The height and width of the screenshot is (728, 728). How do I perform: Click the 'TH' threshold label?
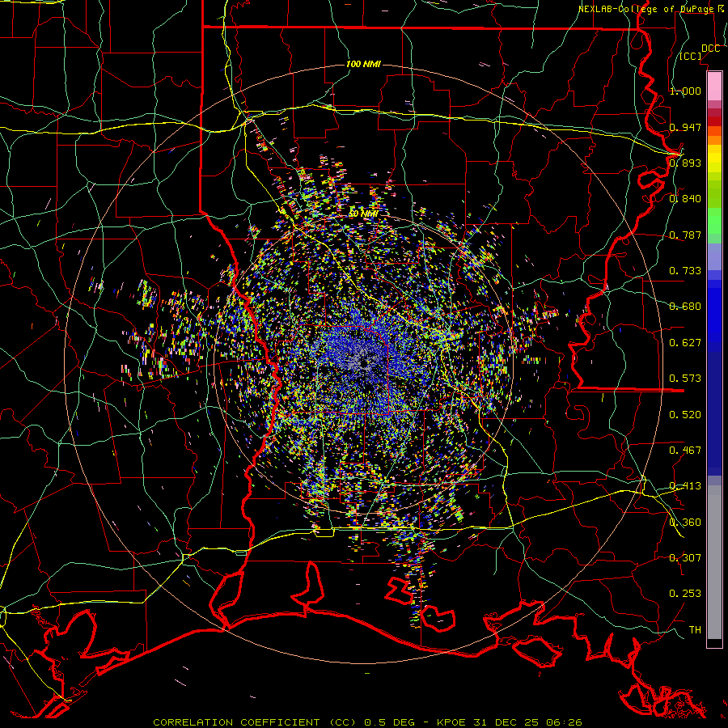(695, 630)
